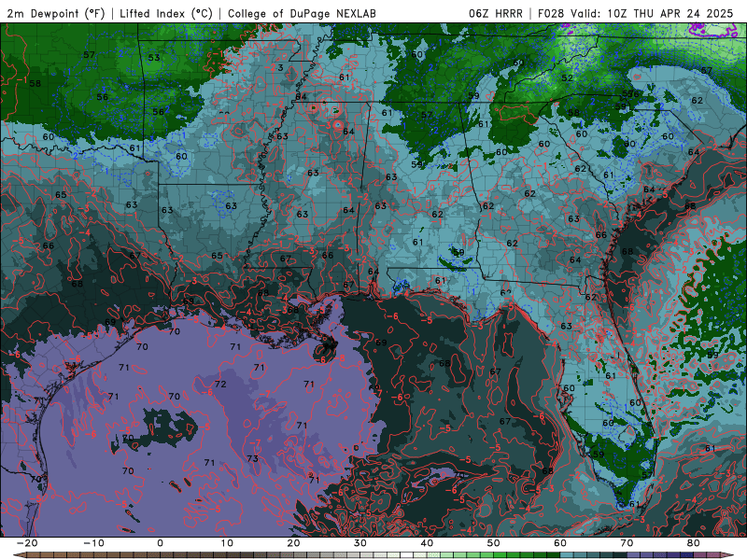Click the 10 label on the color scale
Viewport: 747px width, 560px height.
coord(227,543)
